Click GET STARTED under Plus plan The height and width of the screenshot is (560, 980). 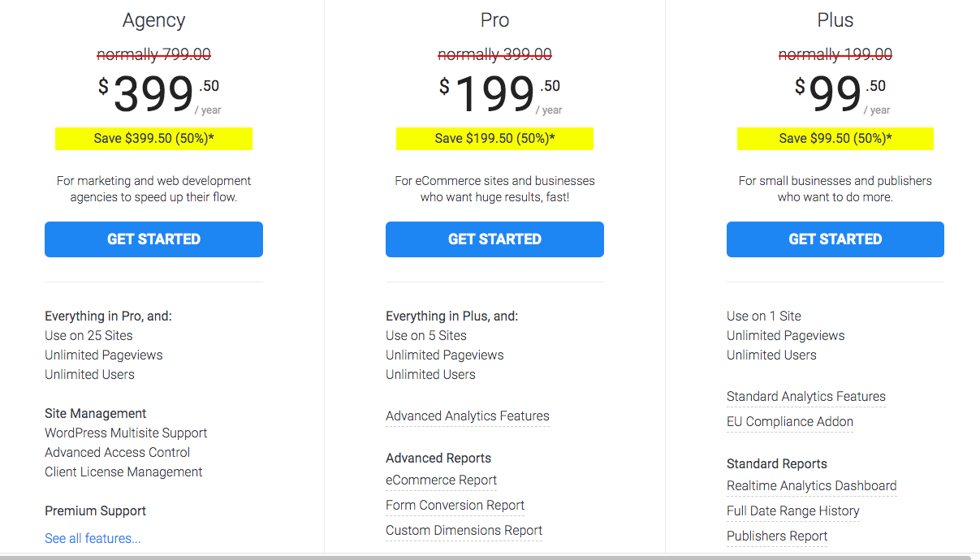coord(835,239)
